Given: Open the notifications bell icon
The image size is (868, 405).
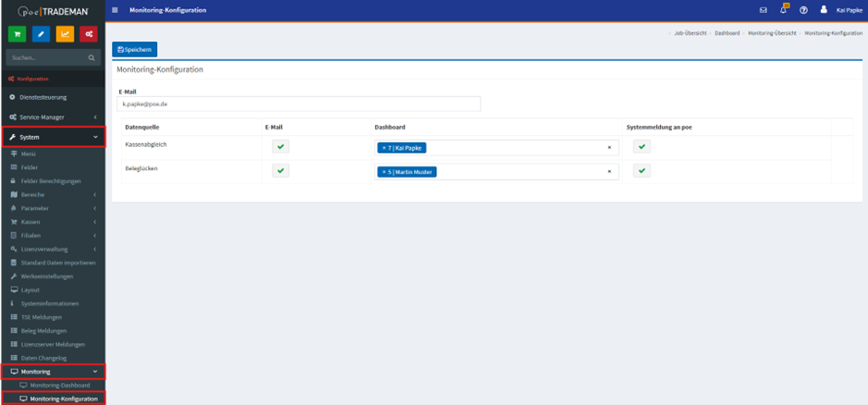Looking at the screenshot, I should click(783, 10).
